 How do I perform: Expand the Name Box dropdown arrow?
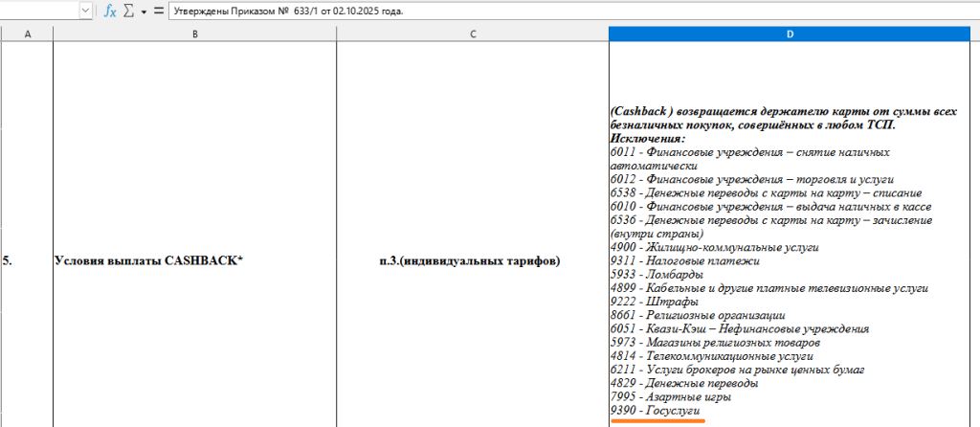(x=85, y=11)
